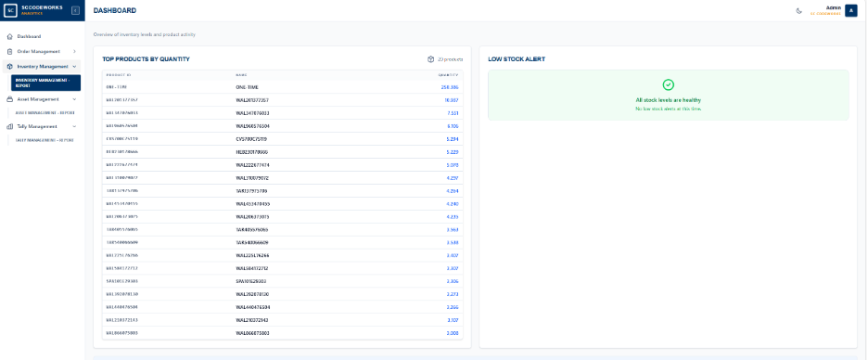
Task: Click the cube icon beside products count
Action: pyautogui.click(x=430, y=58)
